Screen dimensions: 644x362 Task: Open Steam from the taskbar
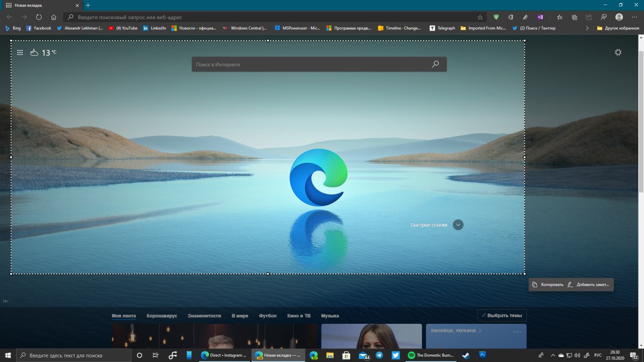[465, 355]
